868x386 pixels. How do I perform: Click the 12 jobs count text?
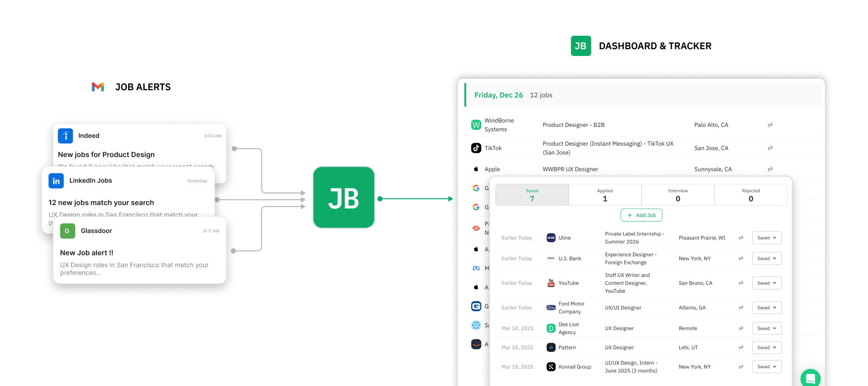coord(541,95)
